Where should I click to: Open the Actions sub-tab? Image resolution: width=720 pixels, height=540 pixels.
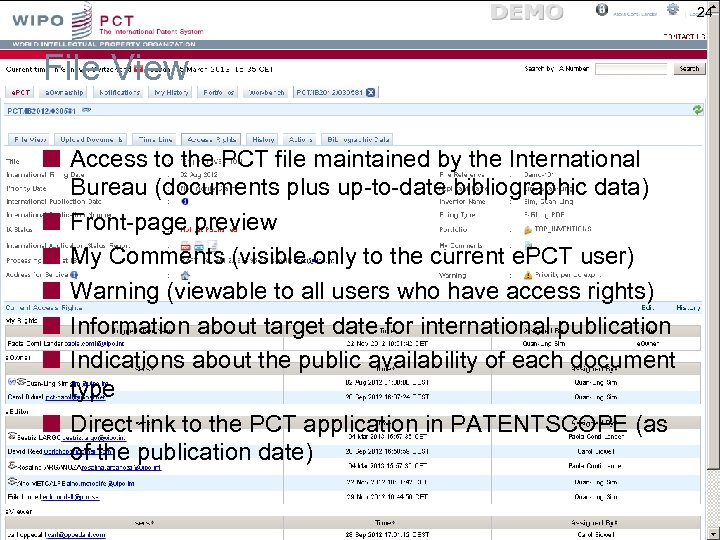pyautogui.click(x=300, y=139)
